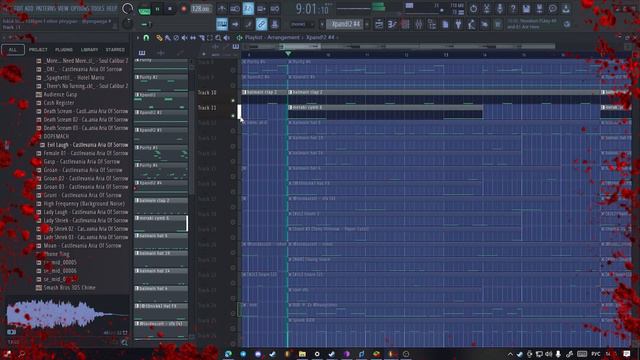
Task: Click the main volume knob
Action: pyautogui.click(x=127, y=9)
